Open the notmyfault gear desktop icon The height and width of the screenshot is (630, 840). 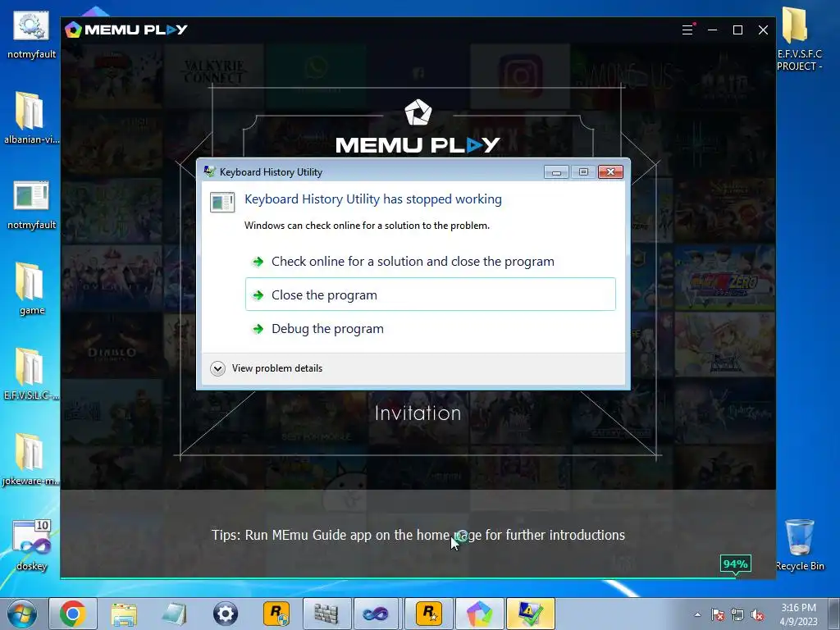tap(31, 33)
